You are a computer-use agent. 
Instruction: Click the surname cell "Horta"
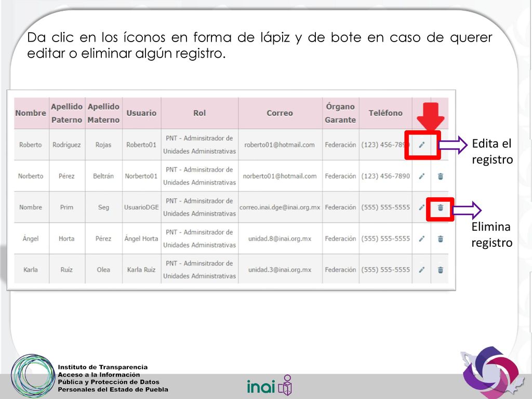click(x=66, y=238)
